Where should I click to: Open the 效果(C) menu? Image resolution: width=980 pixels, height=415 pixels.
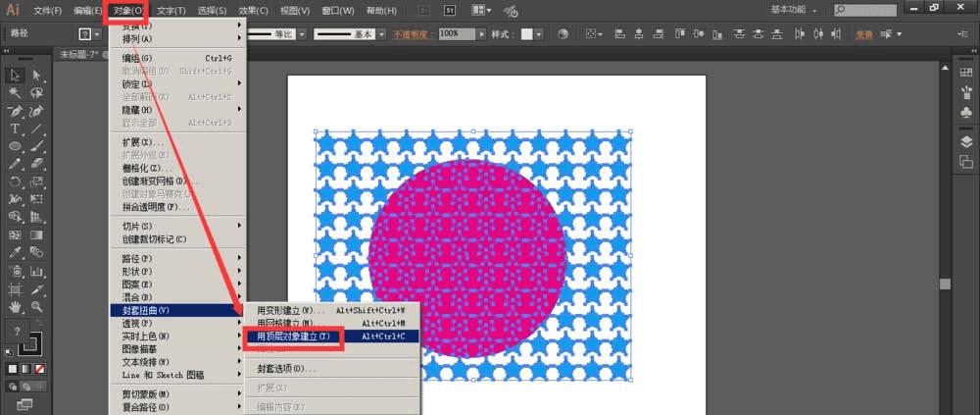click(253, 11)
